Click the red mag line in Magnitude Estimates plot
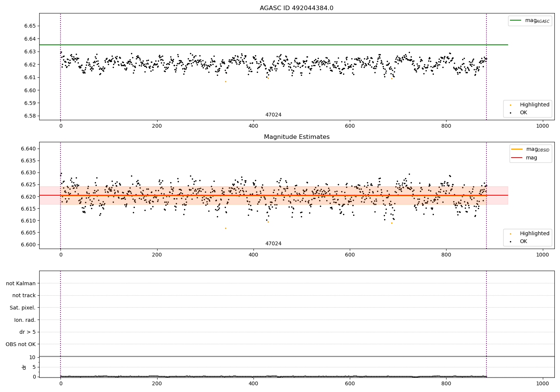 [274, 195]
